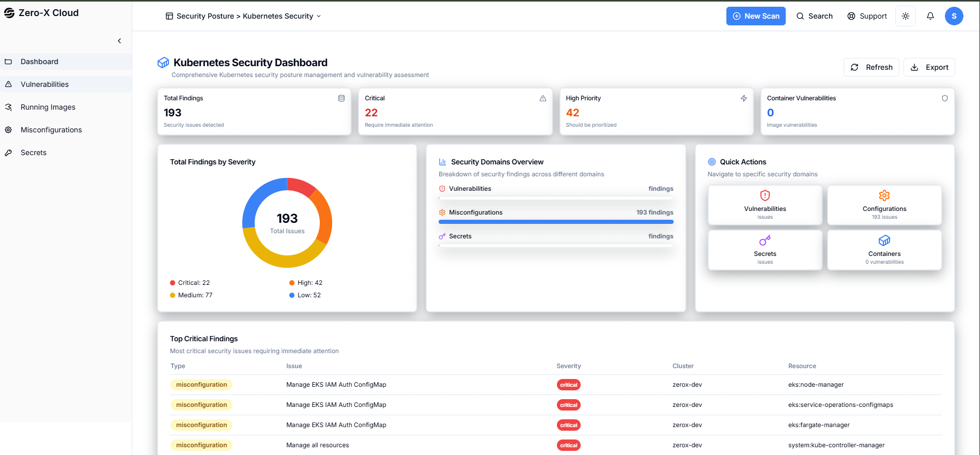Screen dimensions: 980x455
Task: Select Running Images in the sidebar
Action: [x=48, y=107]
